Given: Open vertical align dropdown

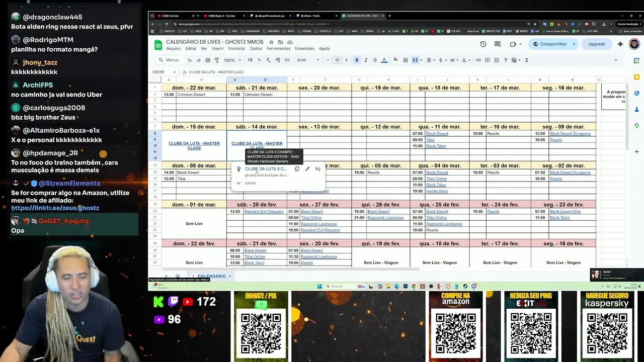Looking at the screenshot, I should tap(442, 60).
